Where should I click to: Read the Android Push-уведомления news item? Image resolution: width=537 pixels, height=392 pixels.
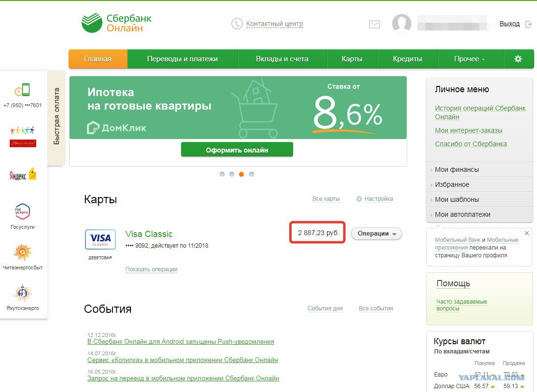click(181, 342)
